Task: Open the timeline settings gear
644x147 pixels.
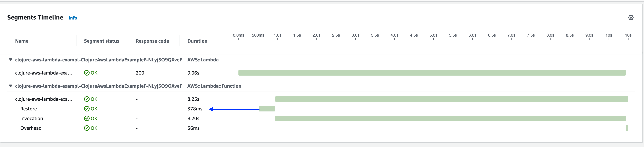Action: (631, 18)
